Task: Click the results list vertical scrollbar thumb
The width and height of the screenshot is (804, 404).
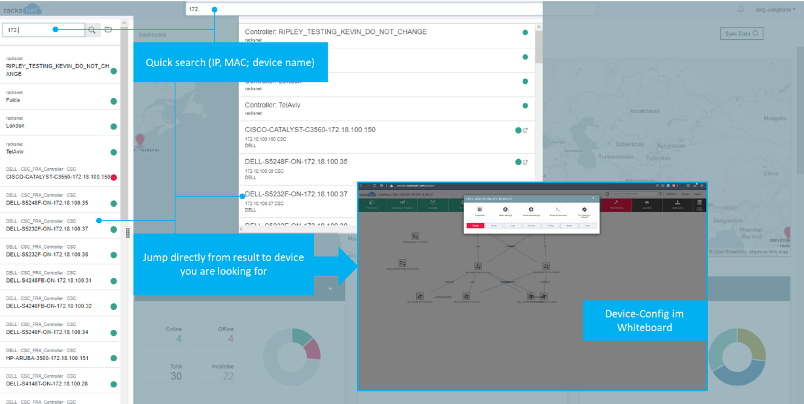Action: click(538, 47)
